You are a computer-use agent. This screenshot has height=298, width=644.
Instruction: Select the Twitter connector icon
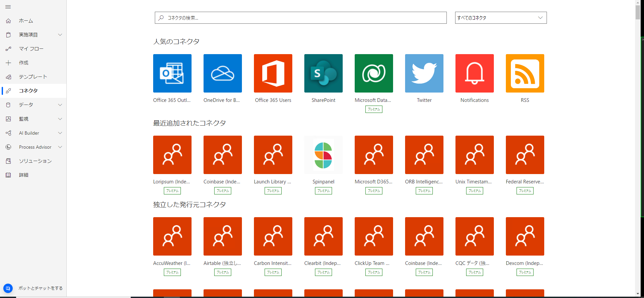coord(424,73)
